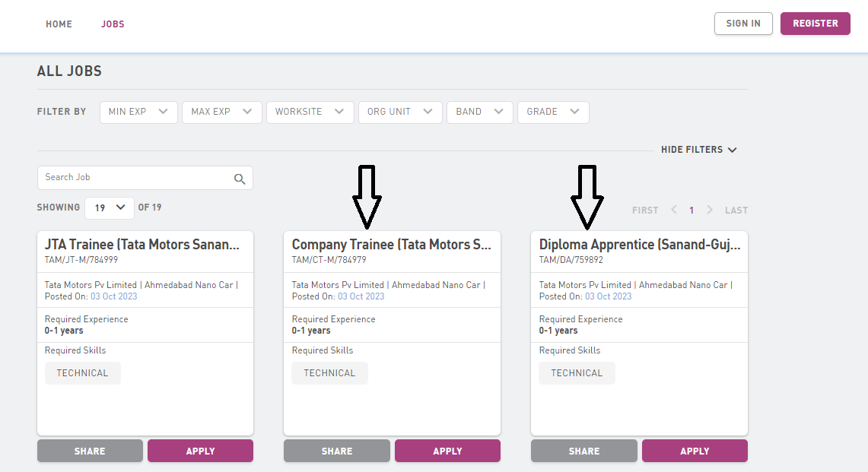Navigate to the HOME menu item
868x472 pixels.
59,24
